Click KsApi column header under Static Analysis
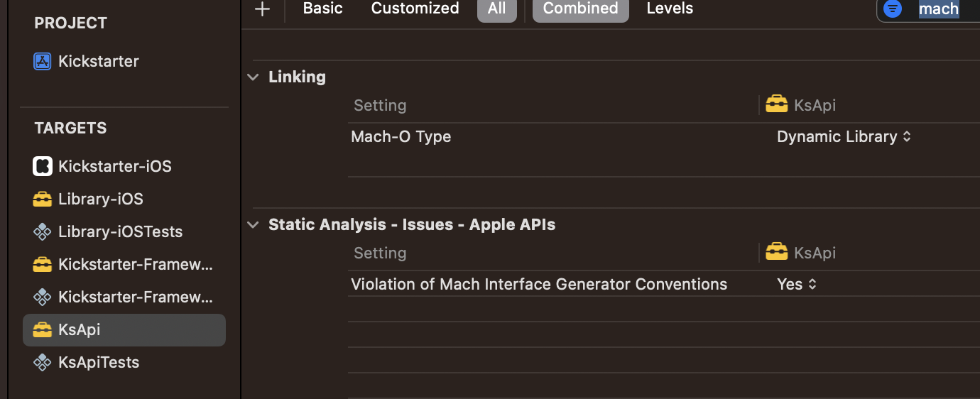 coord(800,253)
